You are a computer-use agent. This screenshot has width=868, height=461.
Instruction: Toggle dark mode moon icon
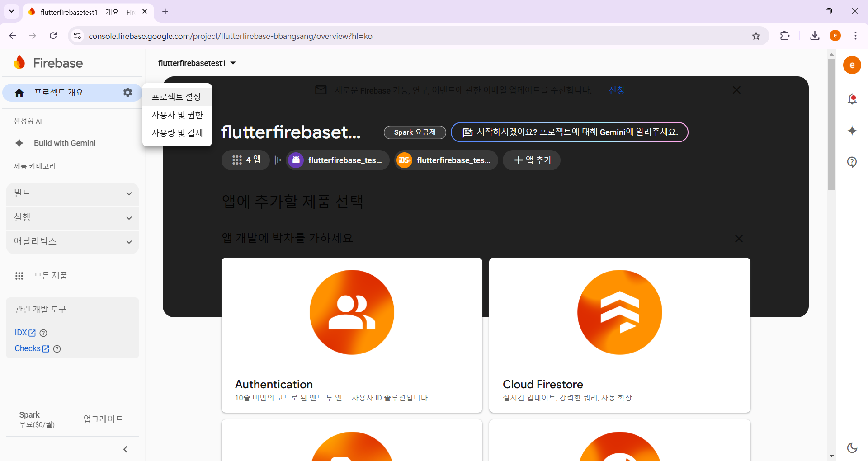tap(852, 447)
